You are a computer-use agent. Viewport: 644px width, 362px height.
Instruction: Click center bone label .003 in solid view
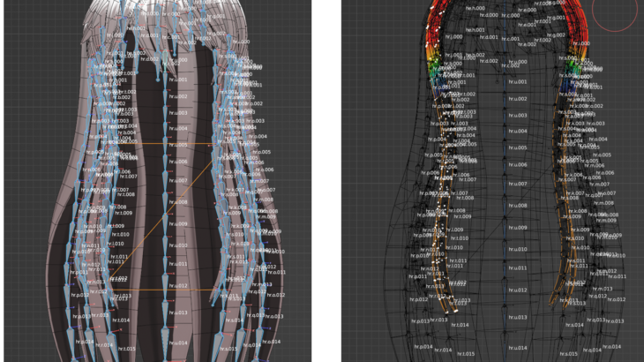click(x=178, y=113)
